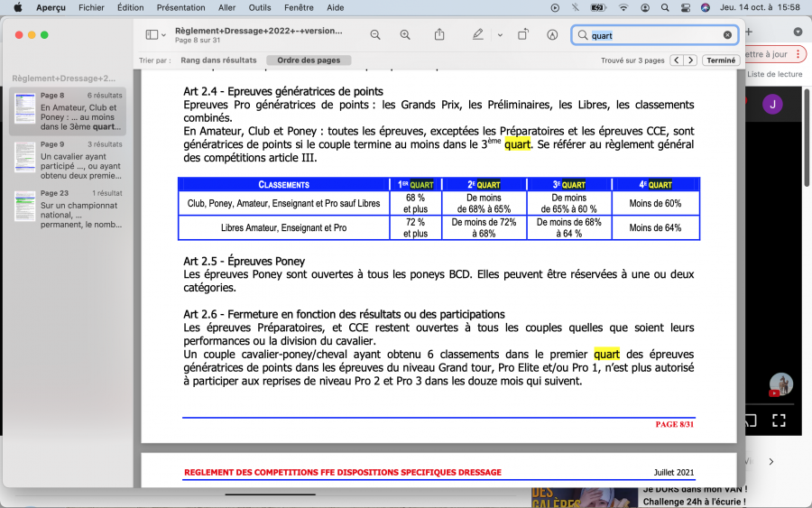Open the Présentation menu

coord(180,7)
